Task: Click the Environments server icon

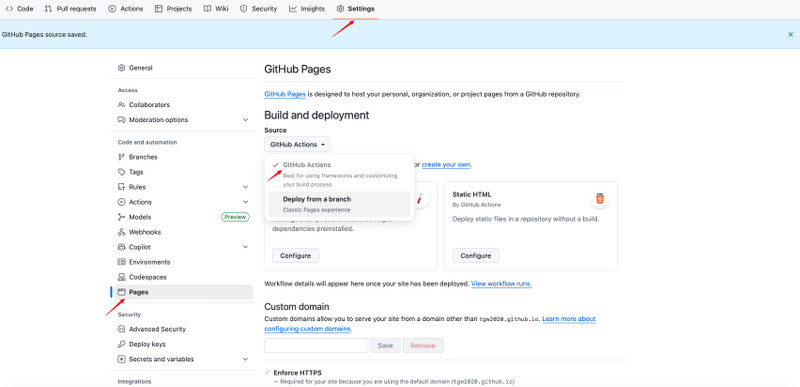Action: (x=121, y=262)
